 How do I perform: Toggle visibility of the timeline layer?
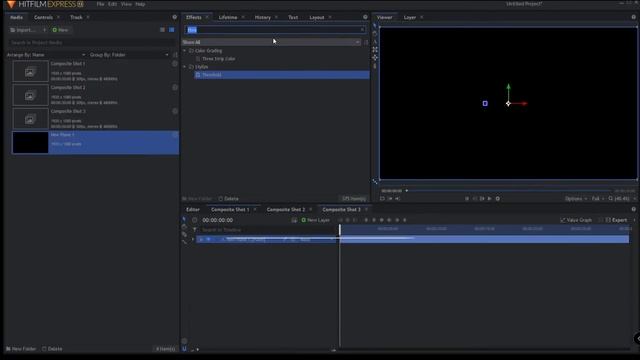[x=209, y=239]
